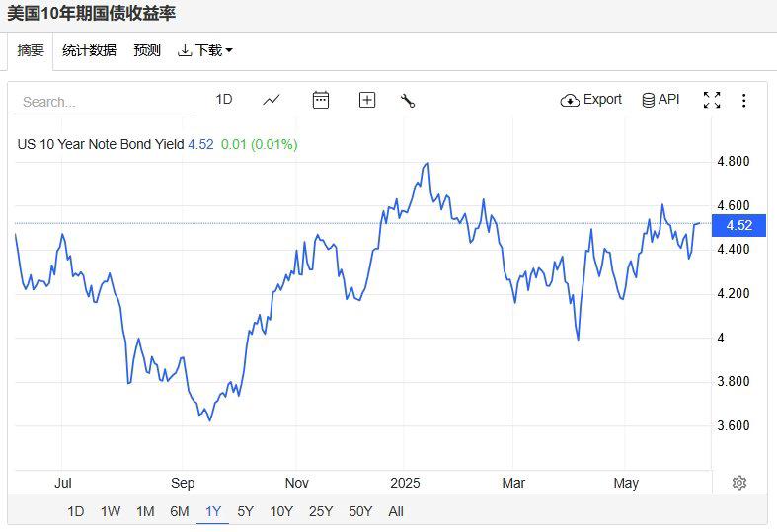The image size is (777, 532).
Task: Click the 4.400 axis label
Action: (734, 249)
